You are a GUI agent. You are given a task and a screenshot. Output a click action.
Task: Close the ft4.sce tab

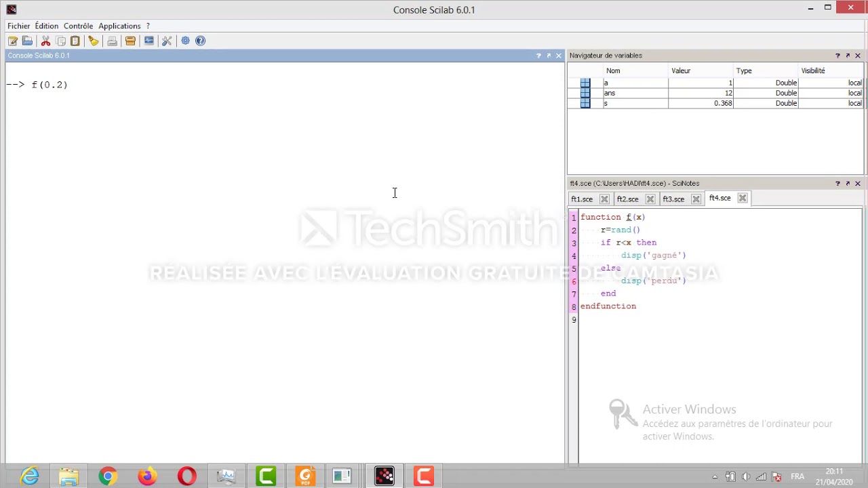click(x=743, y=198)
